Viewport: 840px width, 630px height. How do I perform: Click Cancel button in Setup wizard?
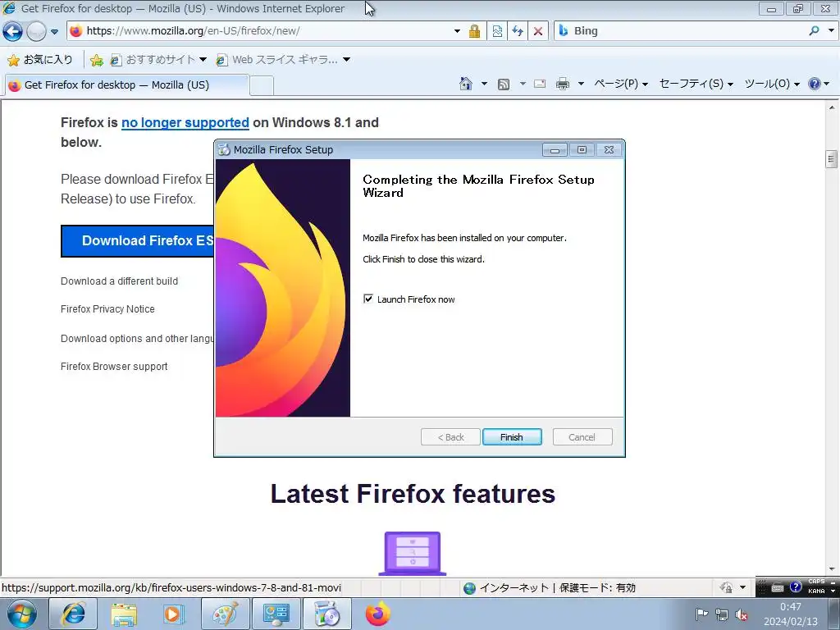pyautogui.click(x=582, y=437)
